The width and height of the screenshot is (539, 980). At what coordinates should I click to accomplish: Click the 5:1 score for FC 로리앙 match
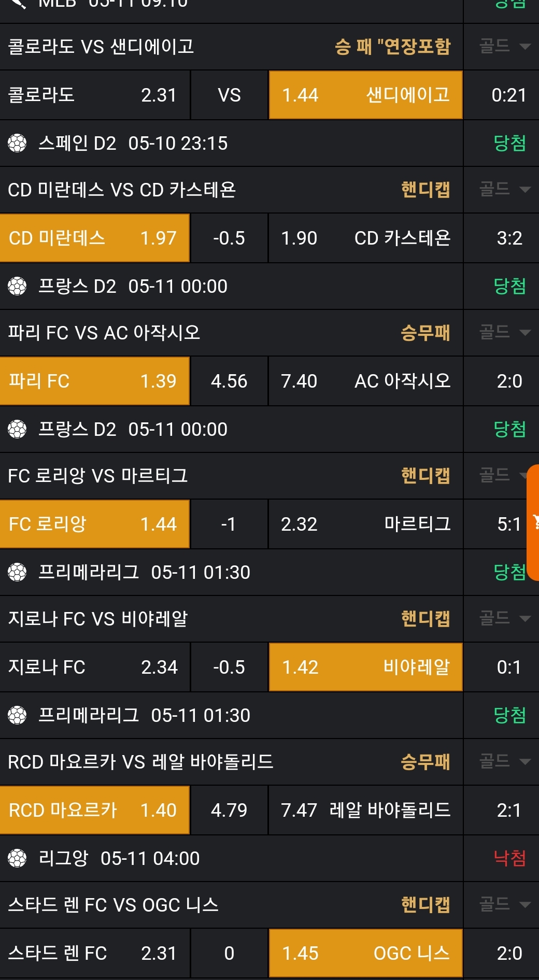[508, 524]
